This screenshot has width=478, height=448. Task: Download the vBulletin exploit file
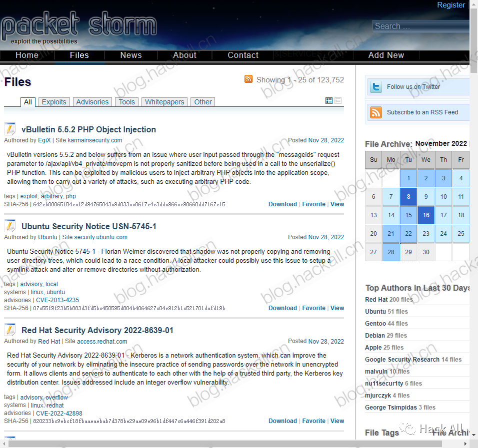coord(282,204)
